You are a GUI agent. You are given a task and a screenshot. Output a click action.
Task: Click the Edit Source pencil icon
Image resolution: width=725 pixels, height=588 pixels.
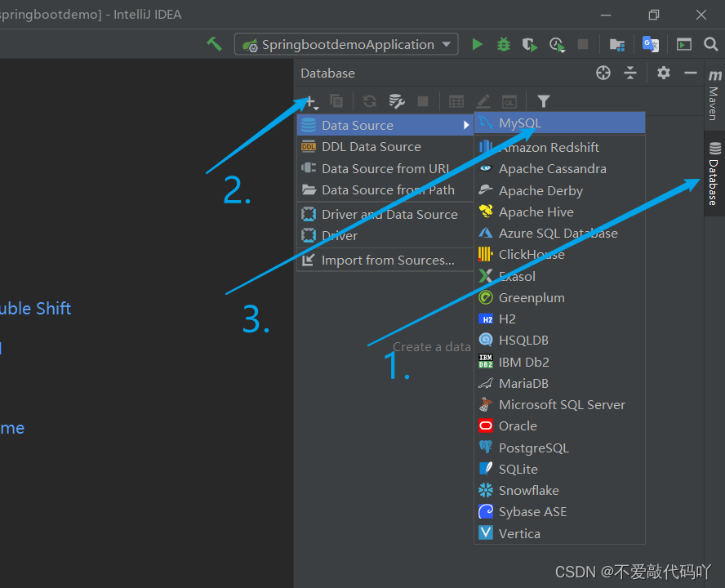click(483, 100)
